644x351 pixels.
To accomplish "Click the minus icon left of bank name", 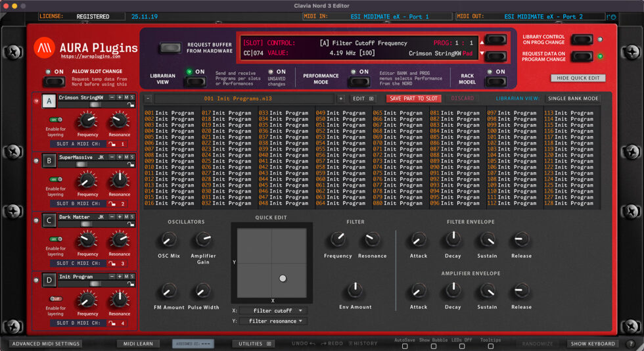I will pos(149,99).
